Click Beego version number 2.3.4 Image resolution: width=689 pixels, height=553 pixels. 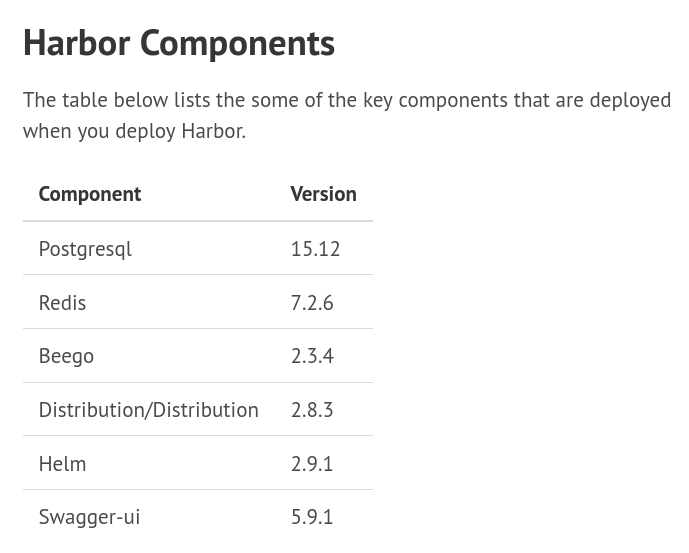(312, 357)
